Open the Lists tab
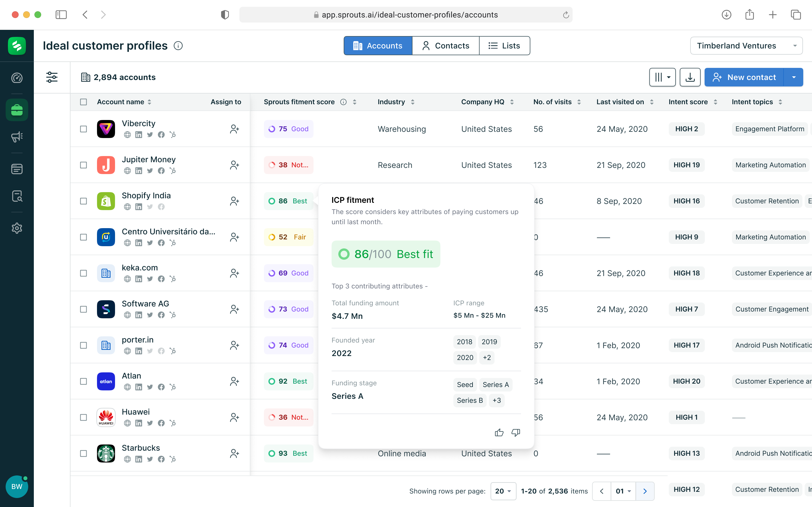 click(x=505, y=46)
